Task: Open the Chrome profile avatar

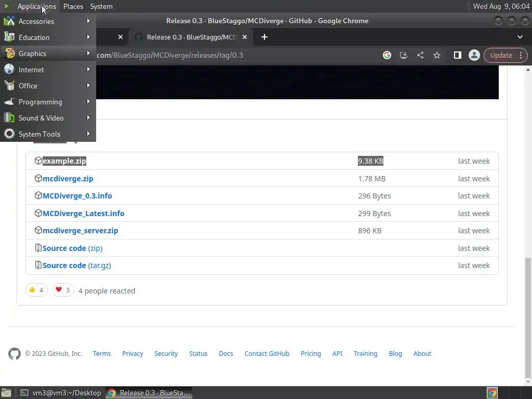Action: pyautogui.click(x=474, y=55)
